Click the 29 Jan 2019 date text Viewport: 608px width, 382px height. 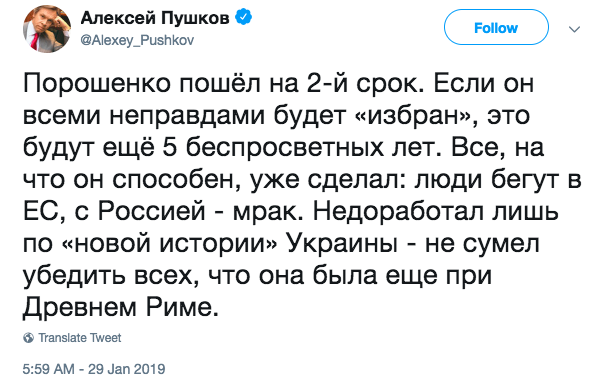[127, 369]
